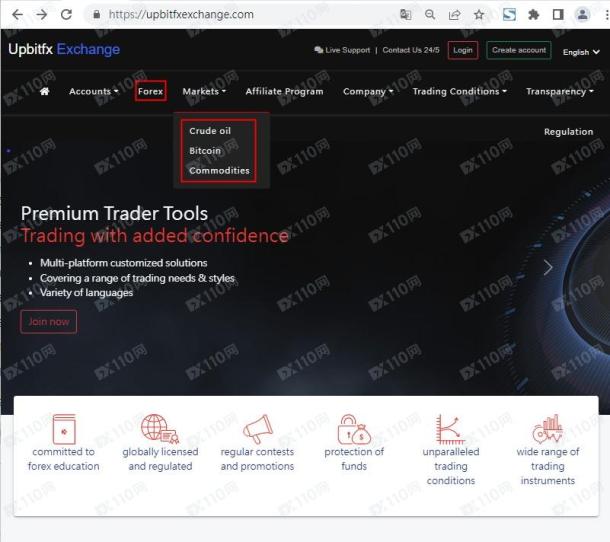Click the protection of funds lock icon
The image size is (610, 542).
(354, 429)
